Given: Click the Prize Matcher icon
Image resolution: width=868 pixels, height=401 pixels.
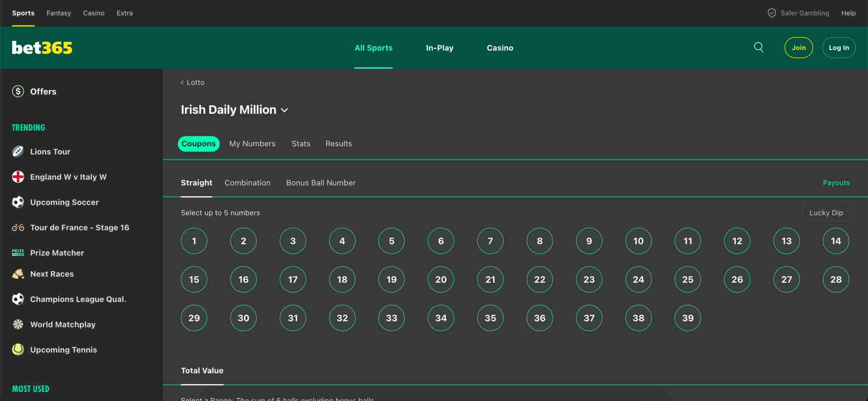Looking at the screenshot, I should 18,253.
